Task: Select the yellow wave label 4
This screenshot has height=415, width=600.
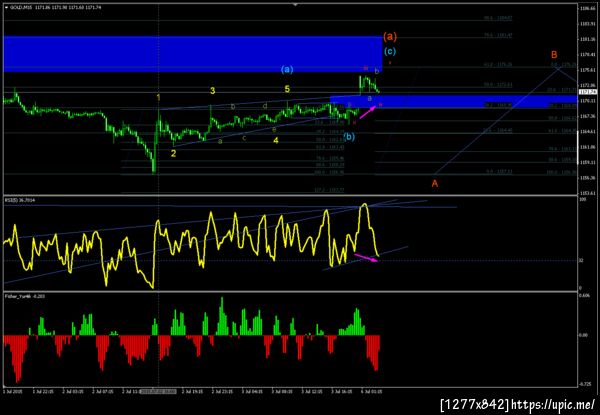Action: (276, 141)
